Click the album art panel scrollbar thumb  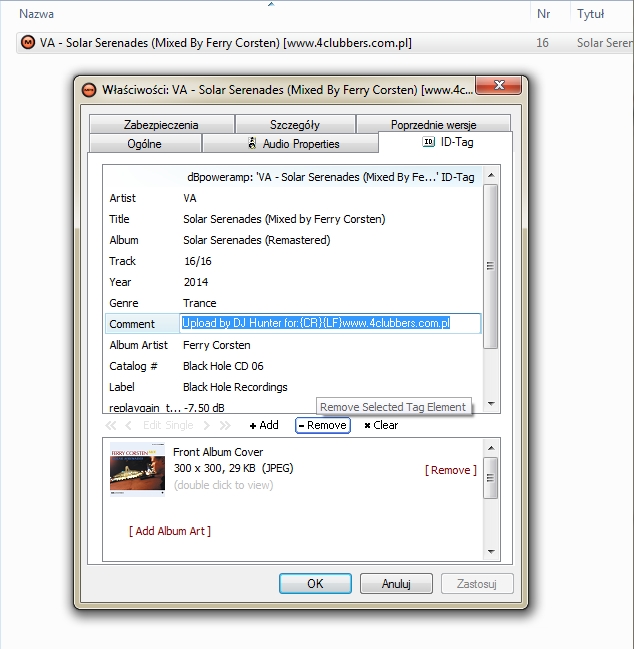click(x=490, y=478)
